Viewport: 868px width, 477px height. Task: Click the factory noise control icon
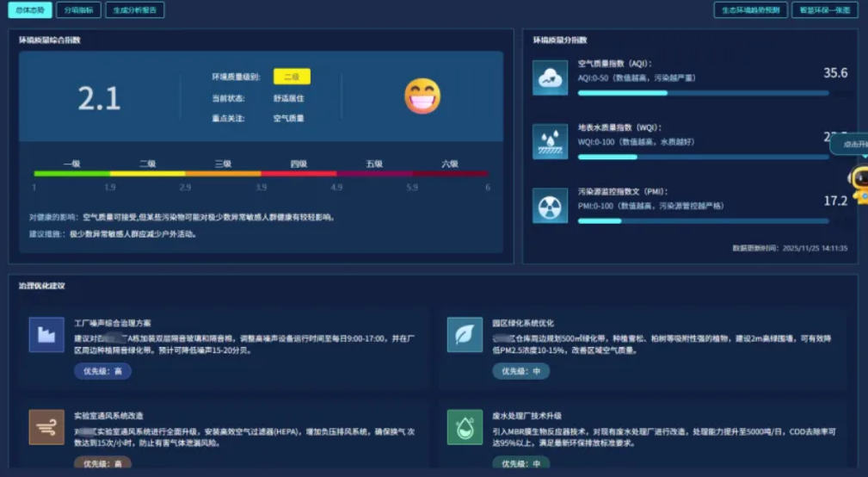tap(46, 335)
